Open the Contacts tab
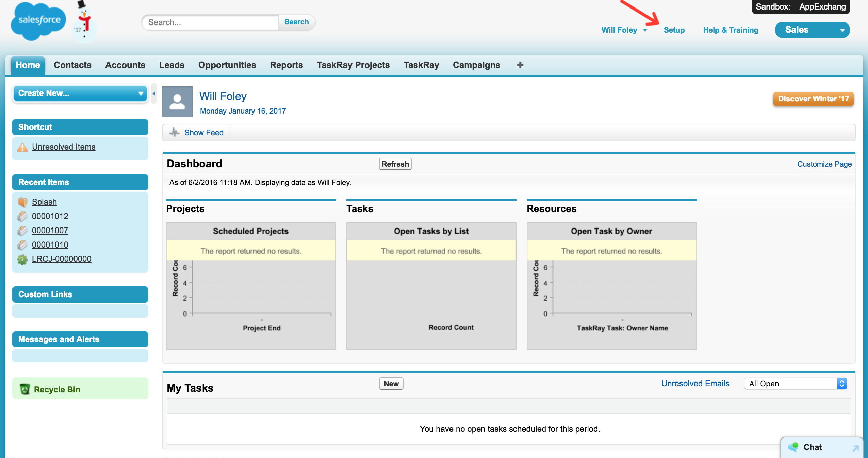This screenshot has width=868, height=458. click(x=72, y=65)
